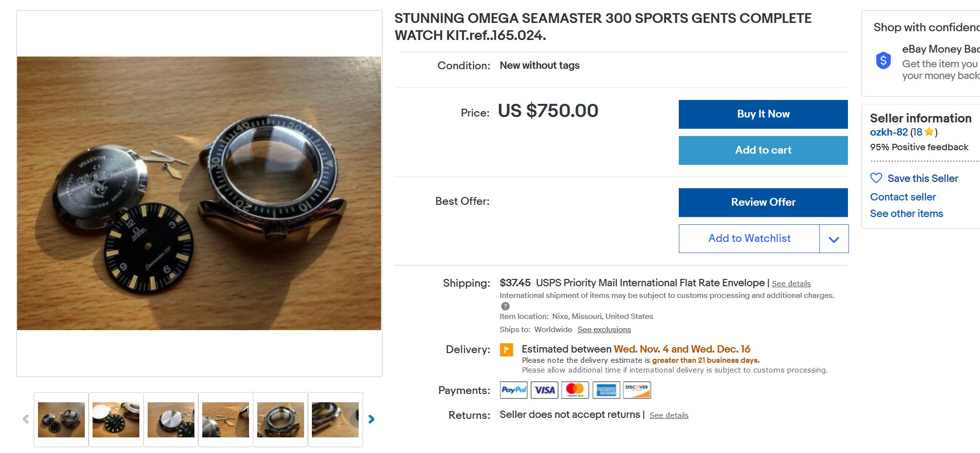Open shipping See details link
The height and width of the screenshot is (453, 980).
tap(791, 284)
